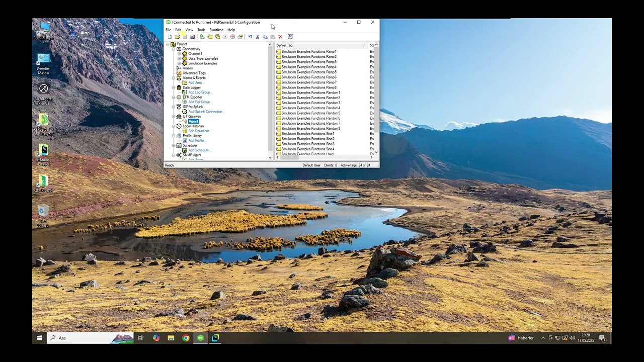
Task: Expand the Data Type Examples node
Action: [x=179, y=59]
